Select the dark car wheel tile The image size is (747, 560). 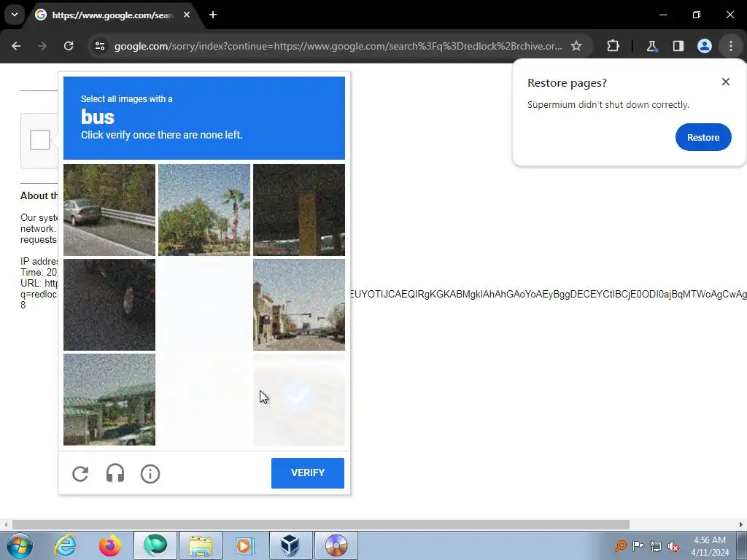click(109, 305)
